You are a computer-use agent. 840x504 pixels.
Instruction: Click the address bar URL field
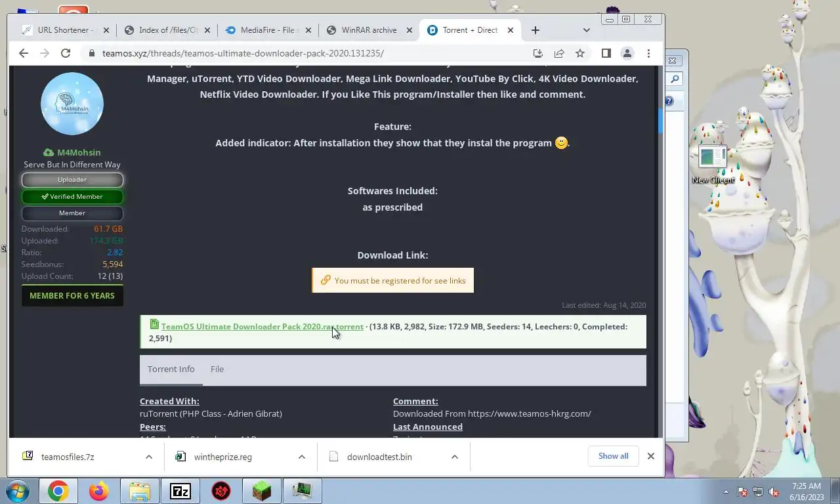tap(308, 53)
